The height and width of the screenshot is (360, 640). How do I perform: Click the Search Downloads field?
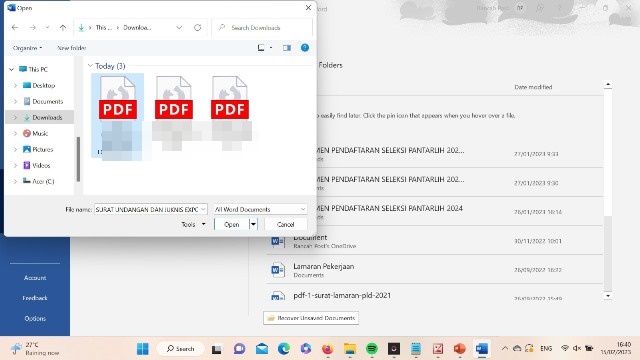(262, 27)
